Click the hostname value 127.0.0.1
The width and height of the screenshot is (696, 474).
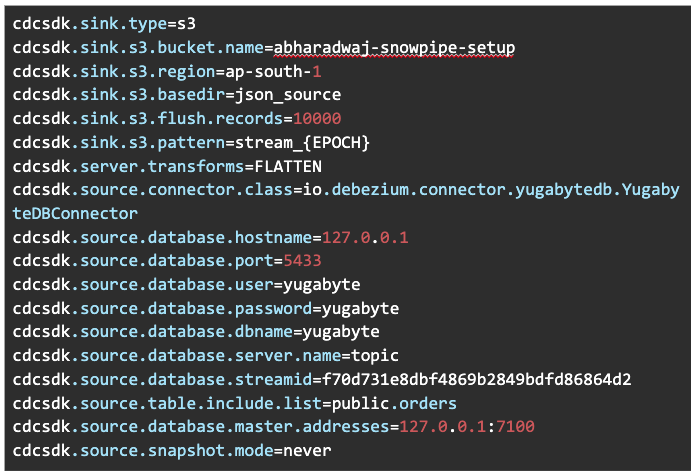coord(364,238)
